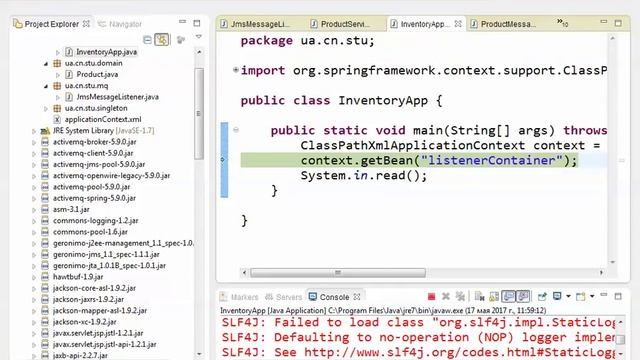640x360 pixels.
Task: Switch to the Markers tab
Action: pyautogui.click(x=239, y=297)
